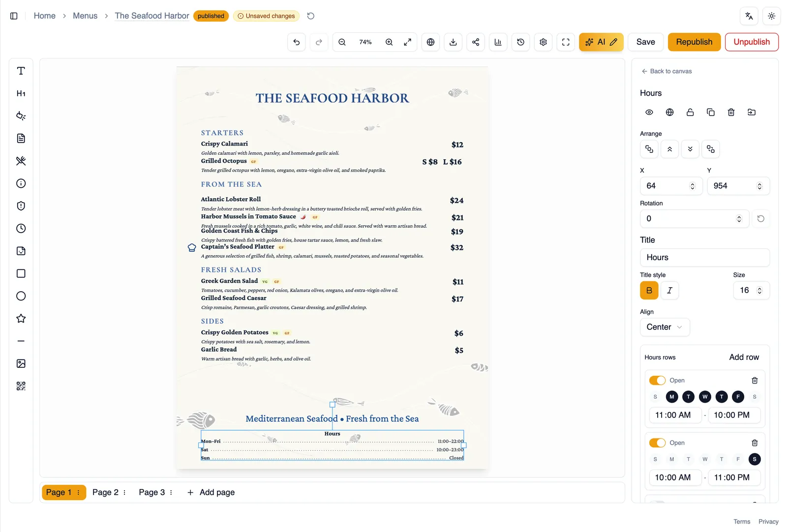Toggle the lock icon for Hours element
The height and width of the screenshot is (532, 787).
(690, 113)
